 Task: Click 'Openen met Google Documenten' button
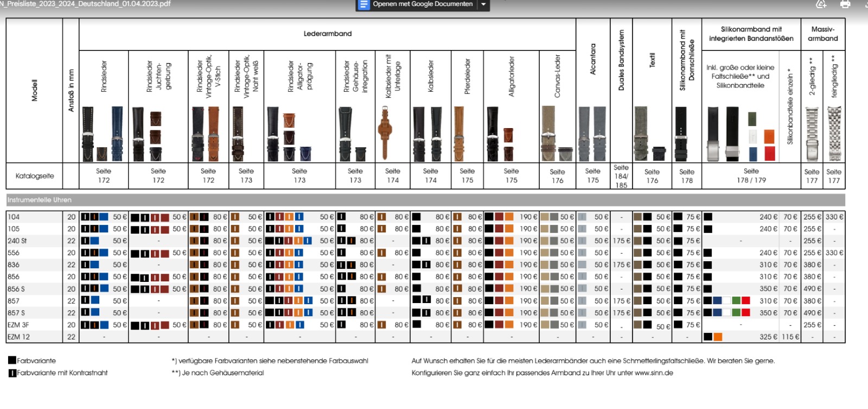tap(422, 4)
